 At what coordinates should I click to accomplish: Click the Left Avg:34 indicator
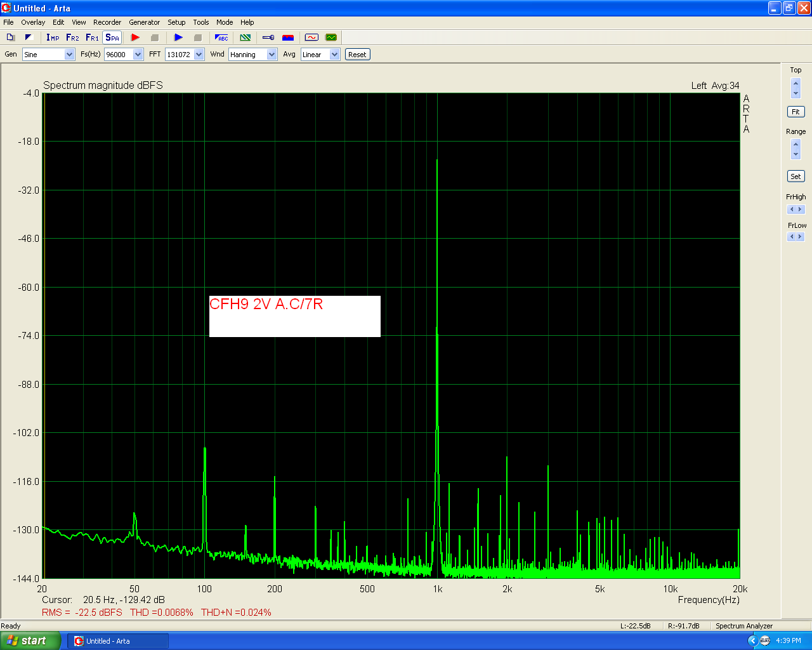[715, 86]
